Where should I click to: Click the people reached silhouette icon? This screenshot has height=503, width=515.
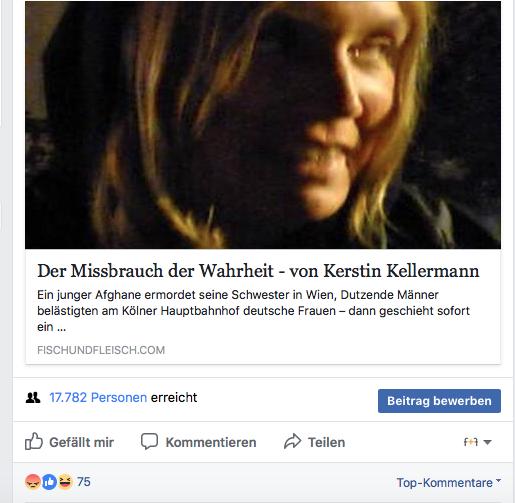[x=33, y=397]
